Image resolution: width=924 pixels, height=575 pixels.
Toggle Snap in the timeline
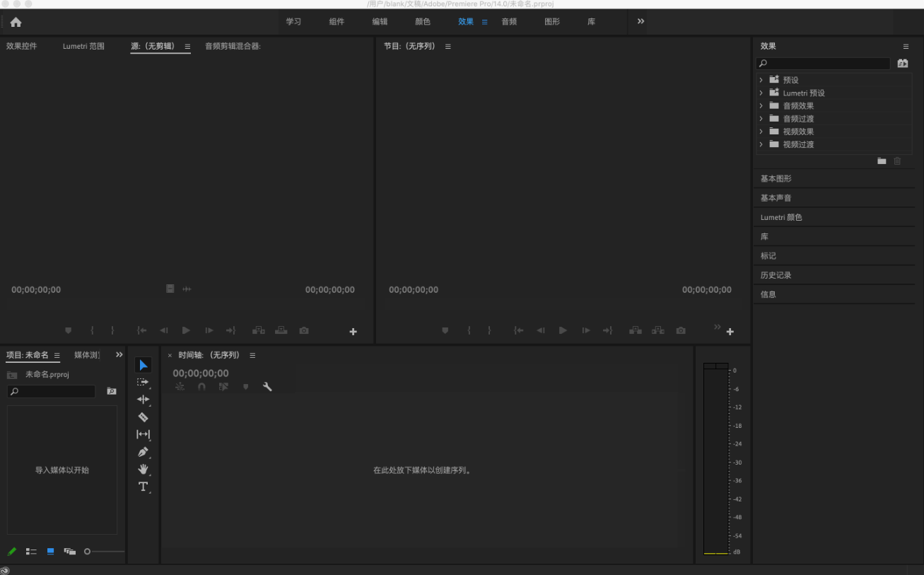[x=201, y=387]
